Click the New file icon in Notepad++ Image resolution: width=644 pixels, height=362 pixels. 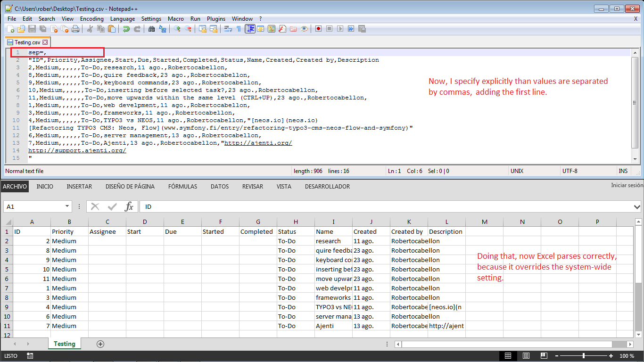tap(10, 29)
